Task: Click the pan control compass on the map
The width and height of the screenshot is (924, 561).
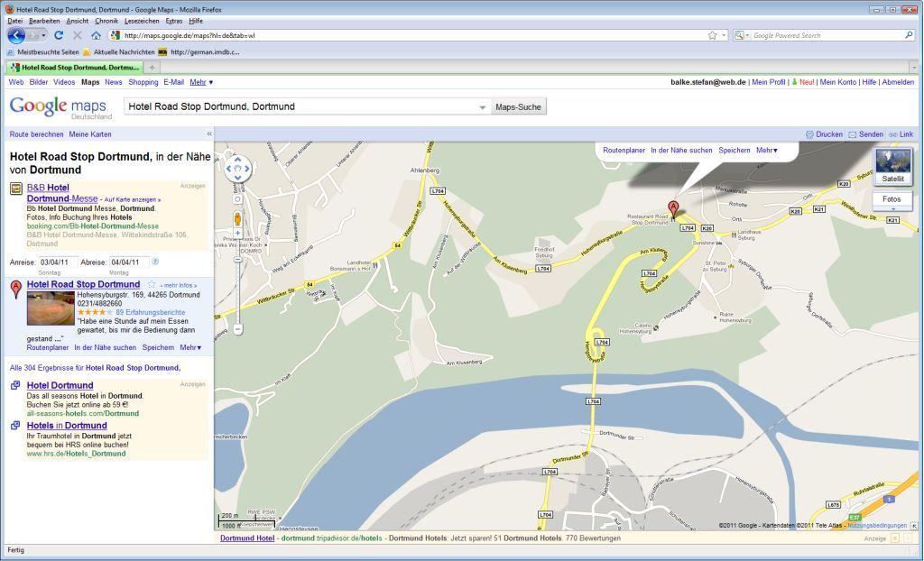Action: (x=238, y=168)
